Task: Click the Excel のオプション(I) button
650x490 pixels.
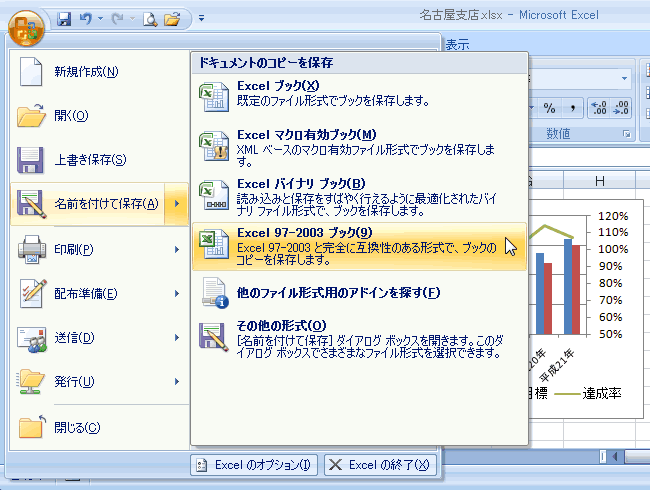Action: (254, 464)
